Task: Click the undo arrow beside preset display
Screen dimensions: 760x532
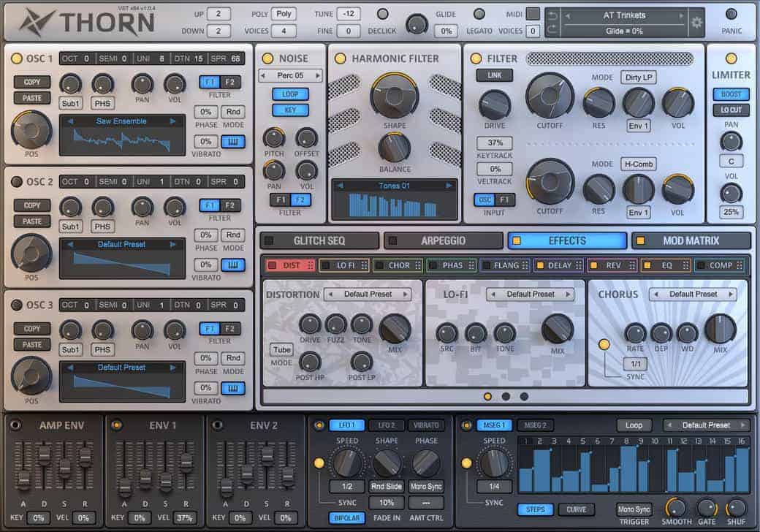Action: (552, 16)
